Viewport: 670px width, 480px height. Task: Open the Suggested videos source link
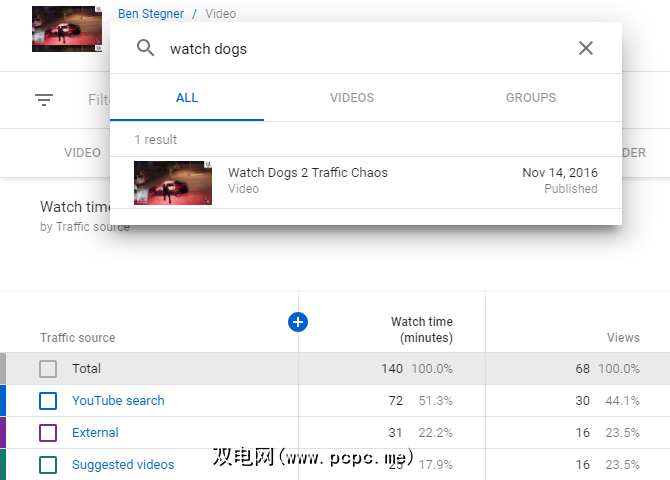coord(123,465)
